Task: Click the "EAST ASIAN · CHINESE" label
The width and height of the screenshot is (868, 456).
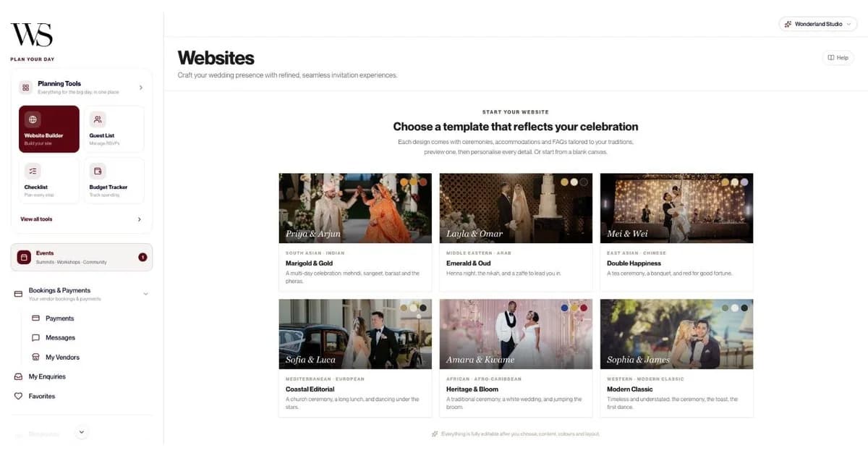Action: tap(637, 253)
